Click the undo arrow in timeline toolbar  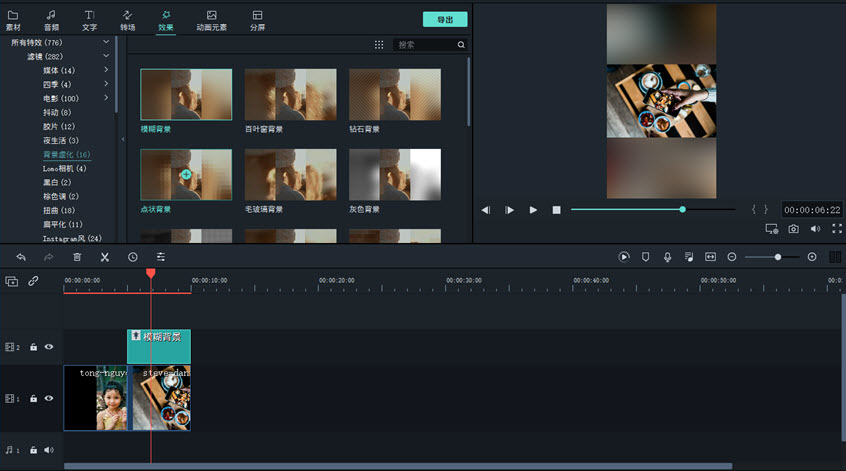(x=21, y=257)
